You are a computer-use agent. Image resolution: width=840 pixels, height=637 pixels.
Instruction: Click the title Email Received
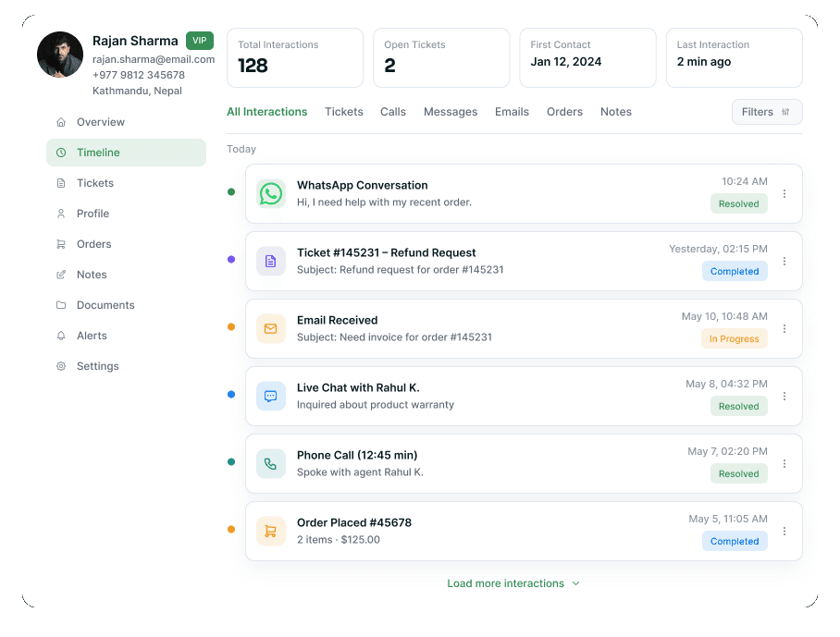[338, 320]
